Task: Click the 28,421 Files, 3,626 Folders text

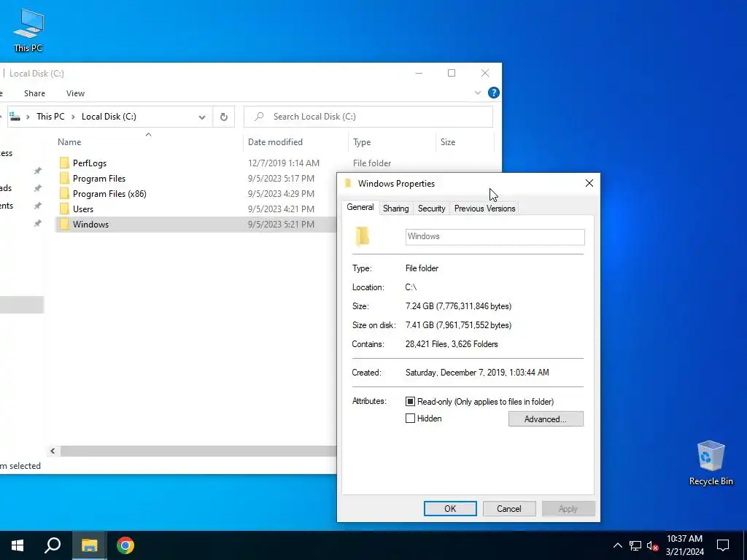Action: pos(452,344)
